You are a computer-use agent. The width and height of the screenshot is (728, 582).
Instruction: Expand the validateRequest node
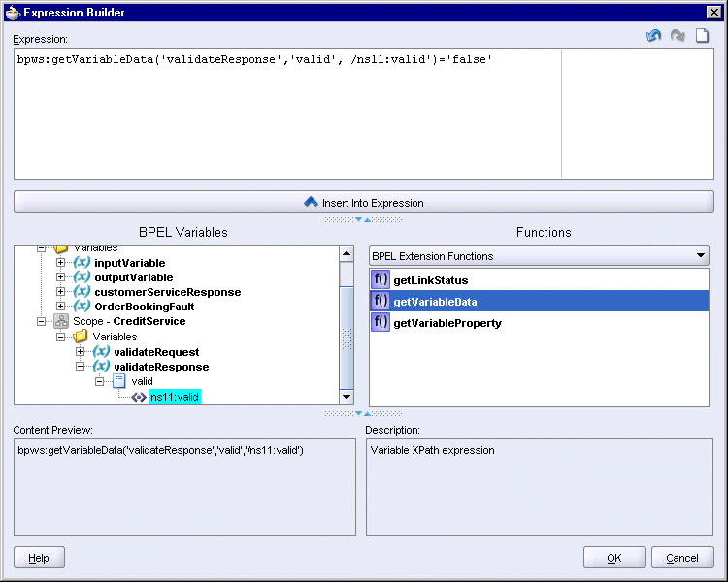point(80,352)
